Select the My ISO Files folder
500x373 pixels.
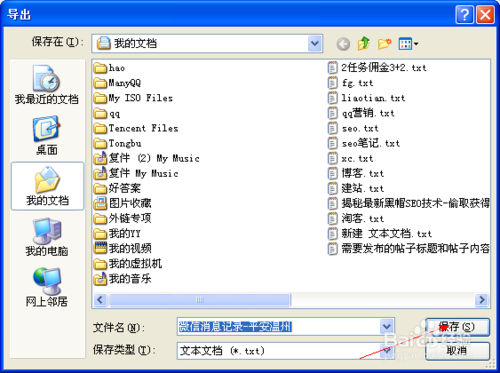coord(133,98)
